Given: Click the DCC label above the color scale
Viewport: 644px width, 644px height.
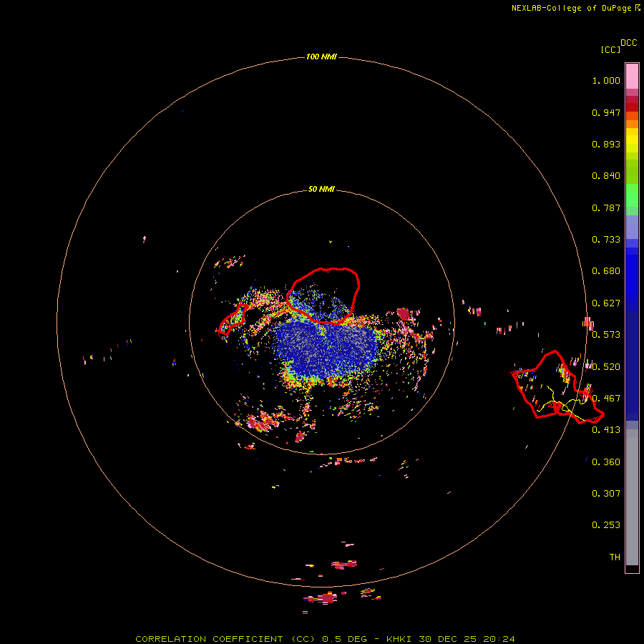Looking at the screenshot, I should (629, 43).
